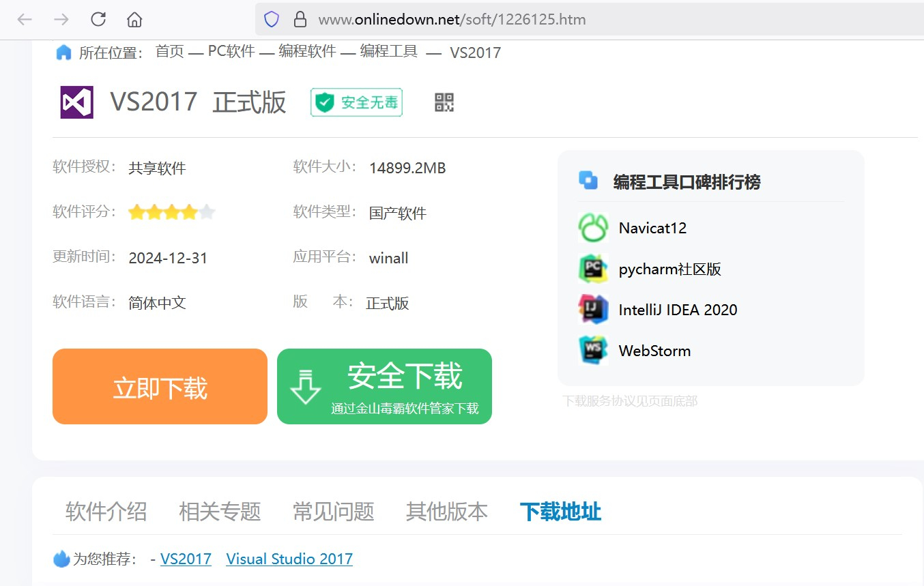This screenshot has height=586, width=924.
Task: Click the orange 立即下载 button
Action: (x=160, y=387)
